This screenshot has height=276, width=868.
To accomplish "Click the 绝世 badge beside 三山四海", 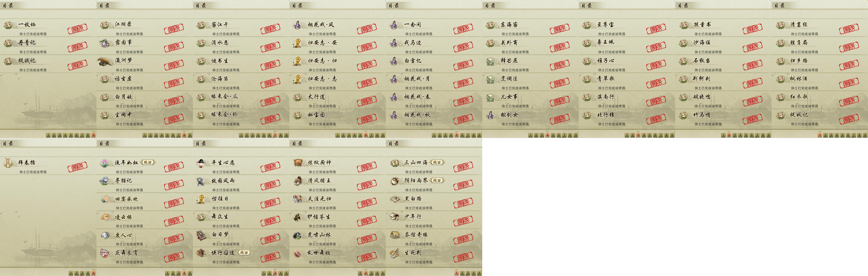I will 437,163.
